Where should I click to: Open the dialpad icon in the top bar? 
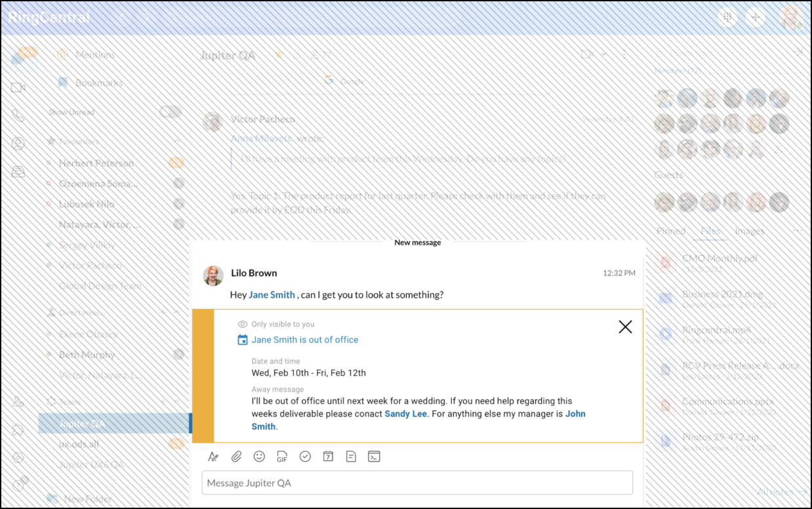click(x=727, y=17)
